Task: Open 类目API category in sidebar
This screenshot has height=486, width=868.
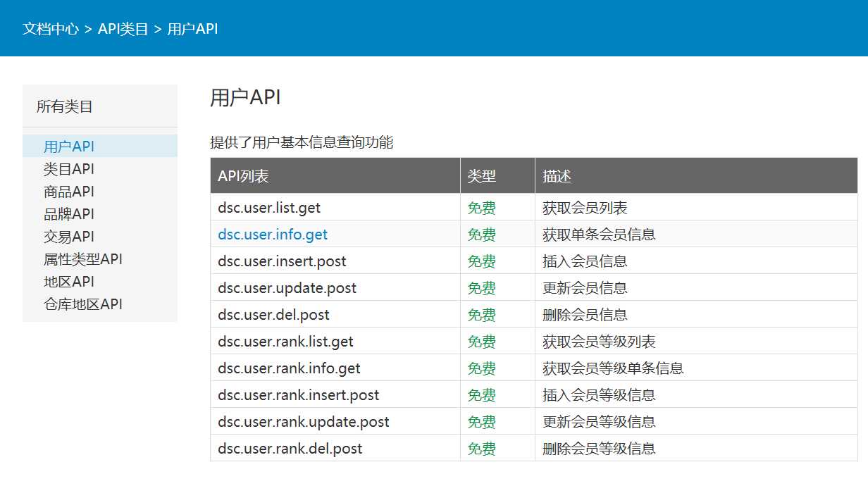Action: coord(69,169)
